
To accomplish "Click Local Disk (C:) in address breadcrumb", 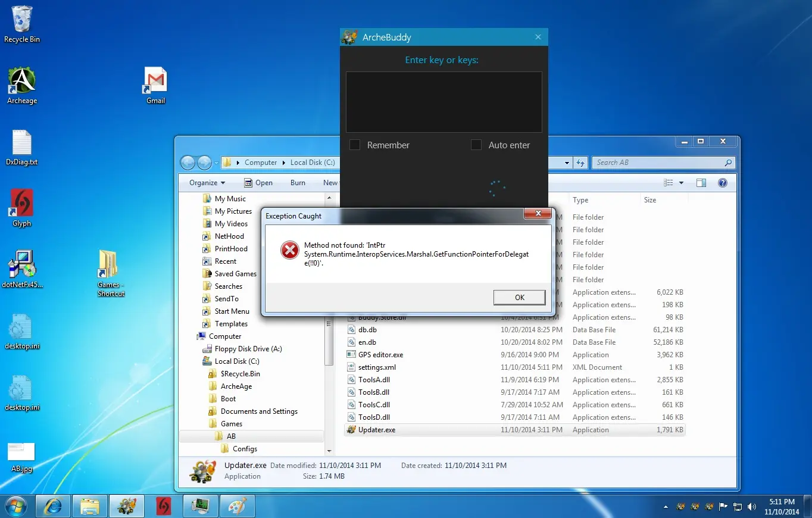I will click(313, 163).
